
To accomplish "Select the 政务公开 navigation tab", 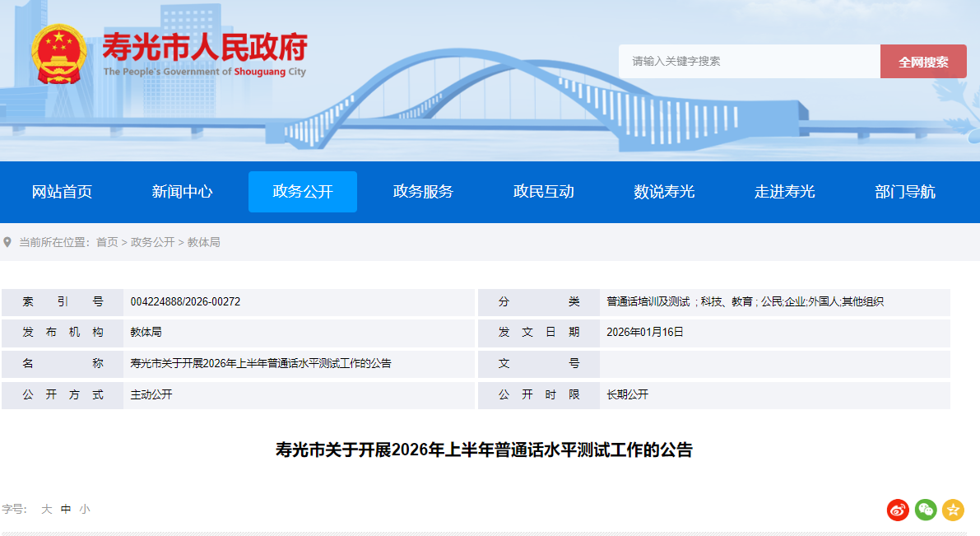I will (303, 192).
